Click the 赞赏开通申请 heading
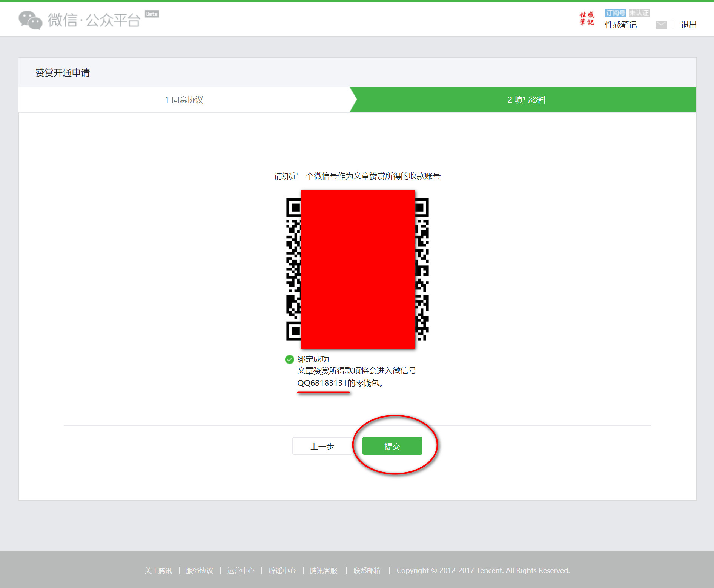The width and height of the screenshot is (714, 588). (x=63, y=73)
